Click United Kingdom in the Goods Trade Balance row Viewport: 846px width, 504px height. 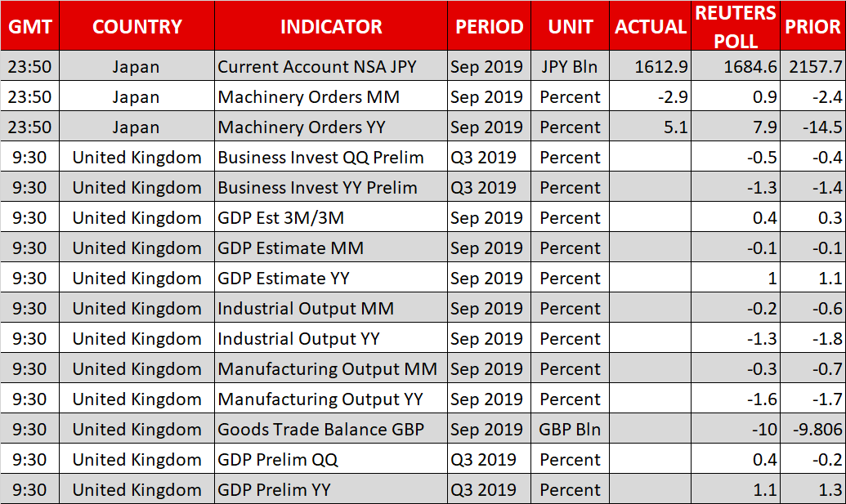[x=137, y=429]
